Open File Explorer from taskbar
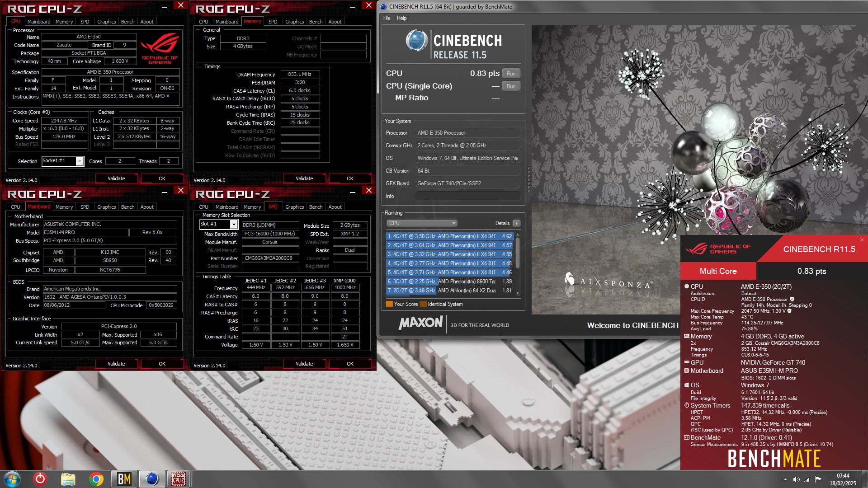The height and width of the screenshot is (488, 868). [x=68, y=479]
